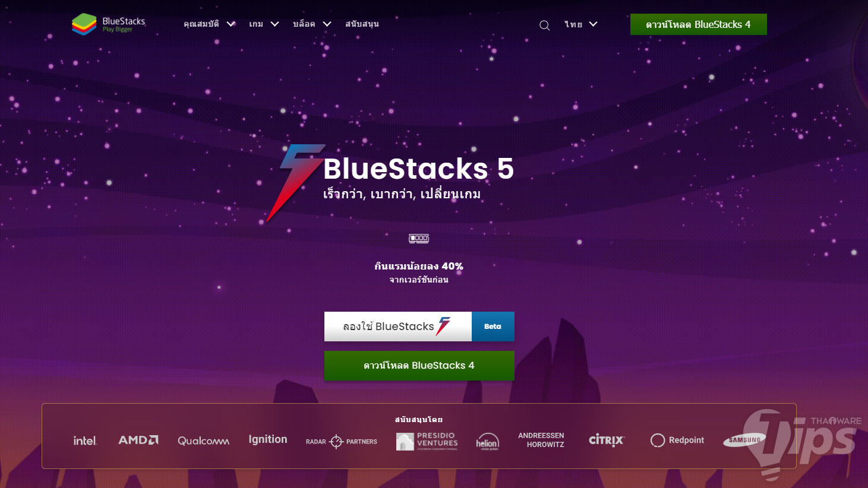The height and width of the screenshot is (488, 868).
Task: Click the Samsung sponsor logo
Action: [744, 440]
